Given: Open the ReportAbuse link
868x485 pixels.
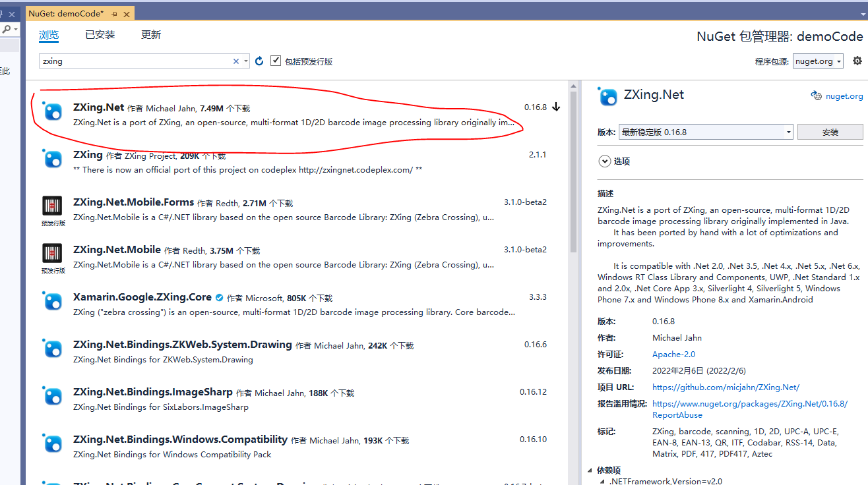Looking at the screenshot, I should [750, 409].
